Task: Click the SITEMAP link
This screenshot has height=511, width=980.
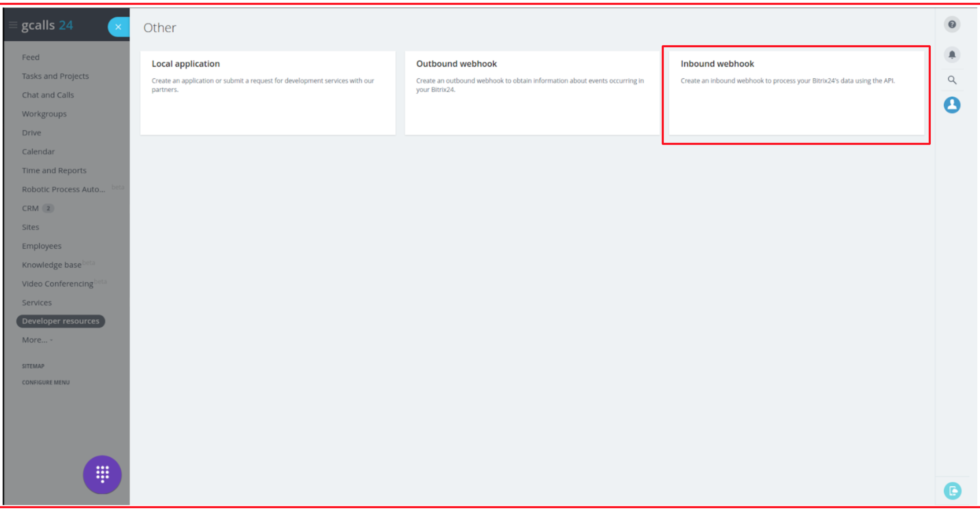Action: pyautogui.click(x=33, y=366)
